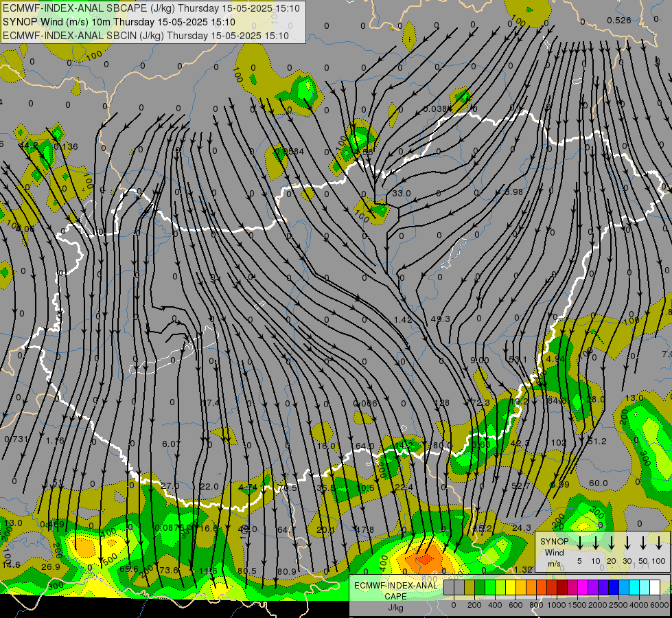The image size is (672, 618).
Task: Click the 1.42 value on the map
Action: coord(403,319)
